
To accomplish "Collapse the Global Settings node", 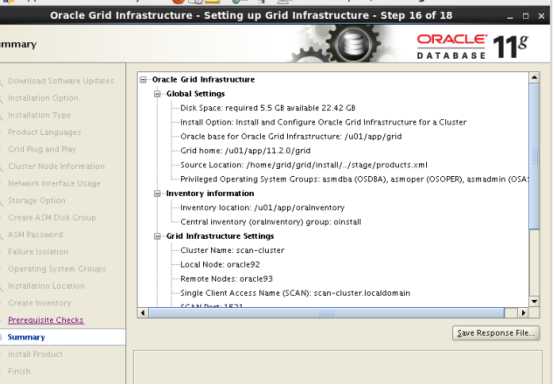I will (158, 94).
